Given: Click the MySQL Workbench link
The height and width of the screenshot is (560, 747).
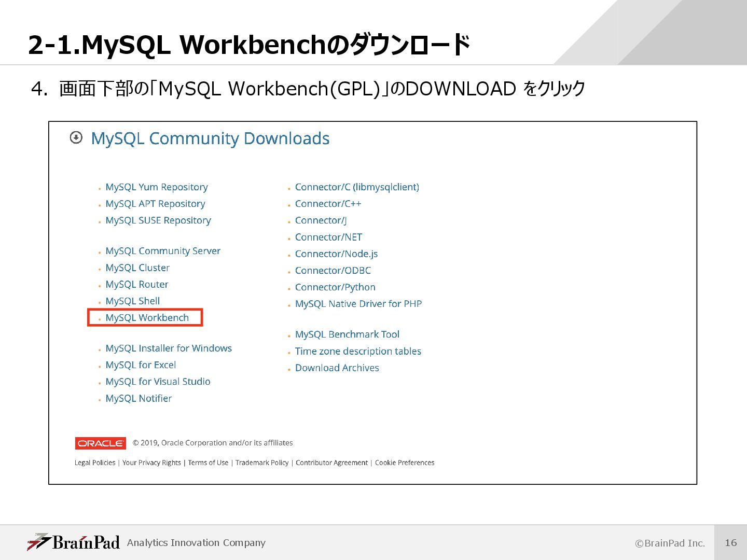Looking at the screenshot, I should pos(147,317).
